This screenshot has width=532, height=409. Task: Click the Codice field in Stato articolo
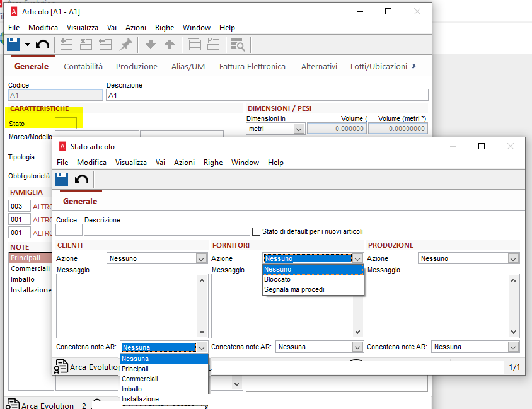(69, 230)
